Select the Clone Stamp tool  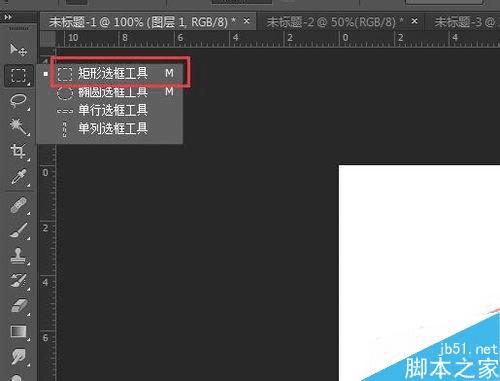tap(19, 256)
